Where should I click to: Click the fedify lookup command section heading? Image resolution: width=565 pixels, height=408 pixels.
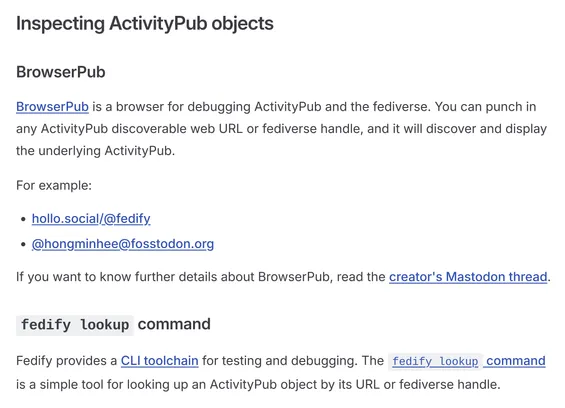point(114,324)
